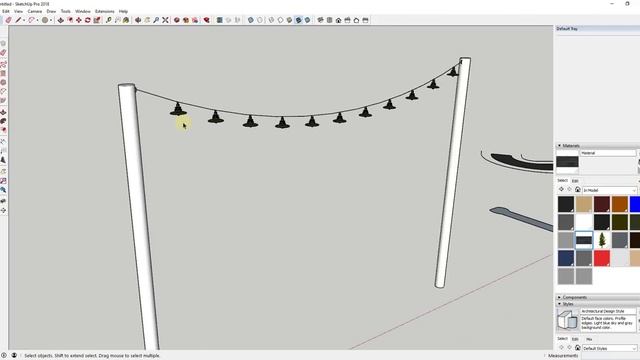Switch to Shaded With Textures style

tap(298, 20)
